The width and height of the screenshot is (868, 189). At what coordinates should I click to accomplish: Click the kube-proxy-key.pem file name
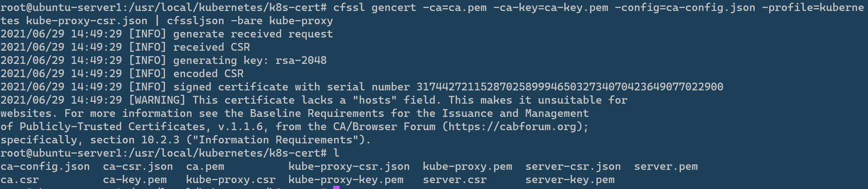[346, 180]
